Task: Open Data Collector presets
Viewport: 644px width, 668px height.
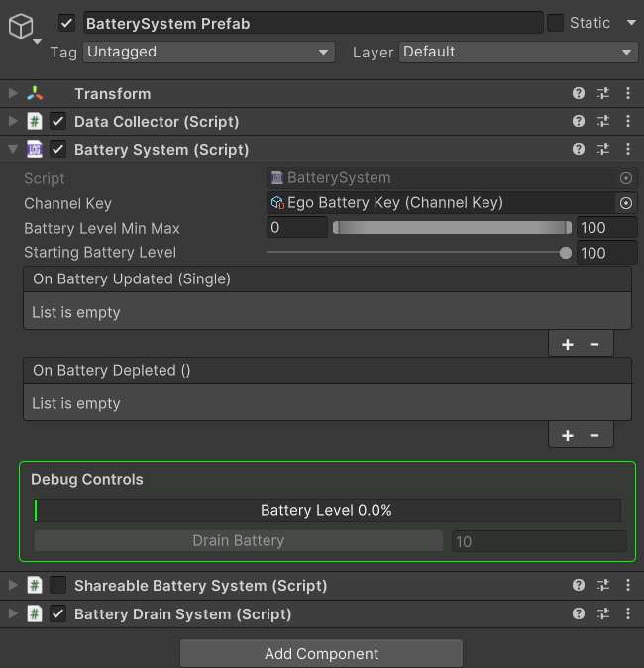Action: click(603, 121)
